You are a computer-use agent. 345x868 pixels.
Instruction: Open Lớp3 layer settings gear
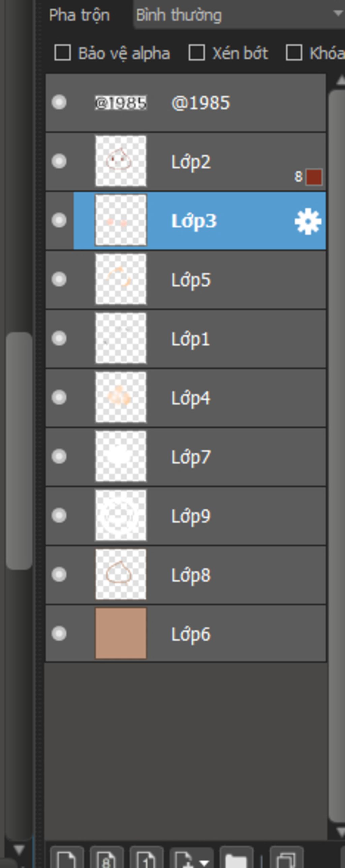[x=308, y=221]
